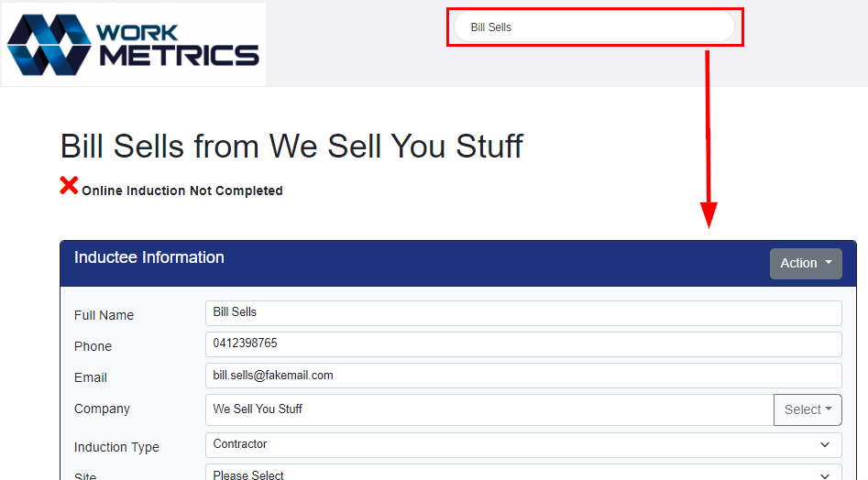
Task: Click the Bill Sells page heading
Action: coord(291,147)
